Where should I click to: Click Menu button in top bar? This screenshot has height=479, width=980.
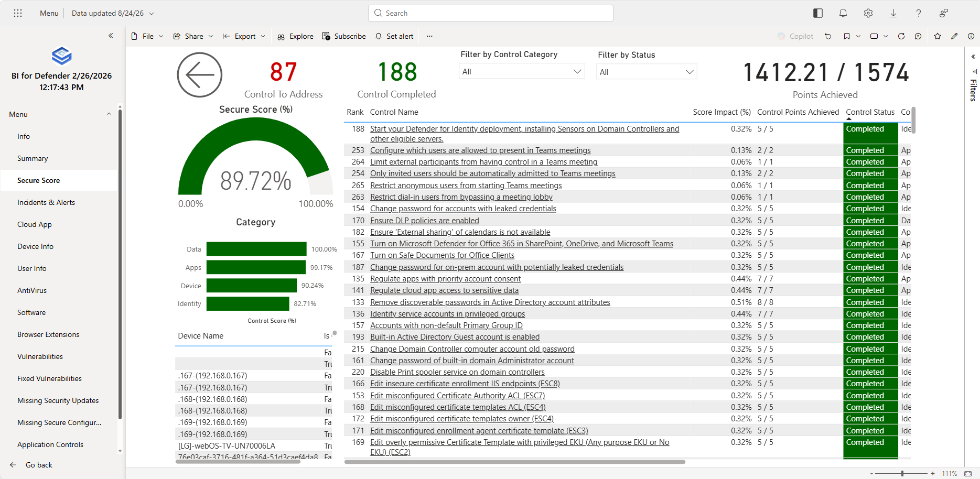[49, 13]
